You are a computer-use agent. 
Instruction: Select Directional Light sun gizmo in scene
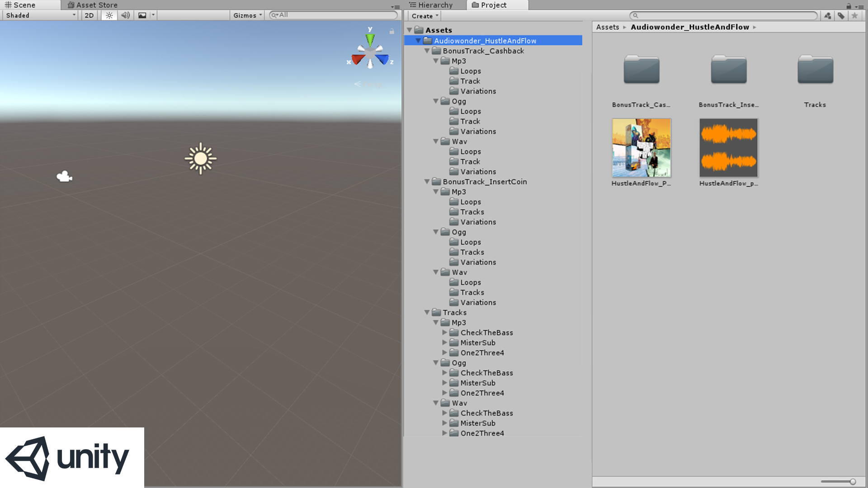pos(201,159)
